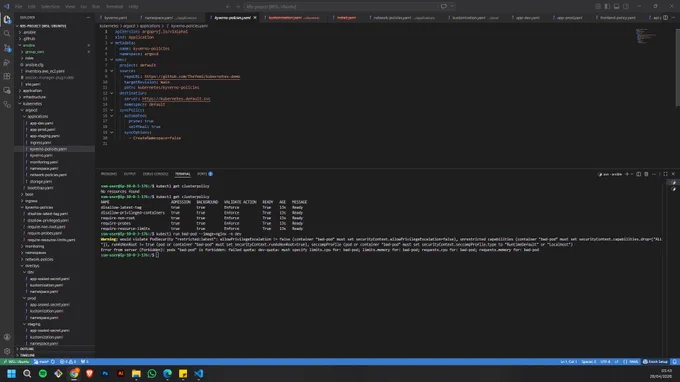Open the Accounts icon in activity bar
Screen dimensions: 680x382
[7, 337]
